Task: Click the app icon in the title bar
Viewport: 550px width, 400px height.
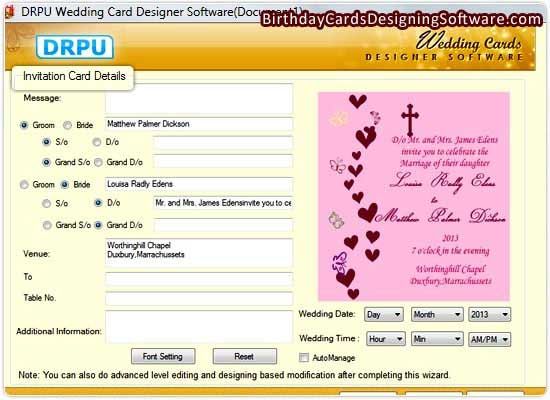Action: (x=9, y=12)
